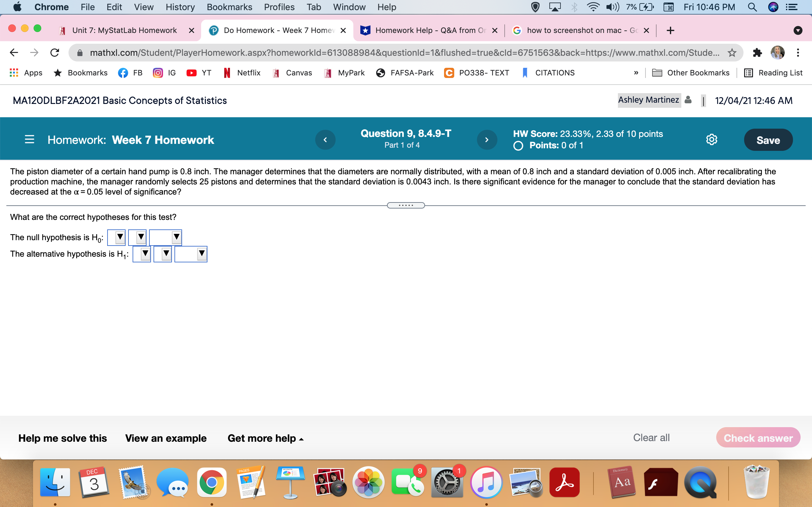Open the Canvas bookmark shortcut
This screenshot has width=812, height=507.
point(291,73)
